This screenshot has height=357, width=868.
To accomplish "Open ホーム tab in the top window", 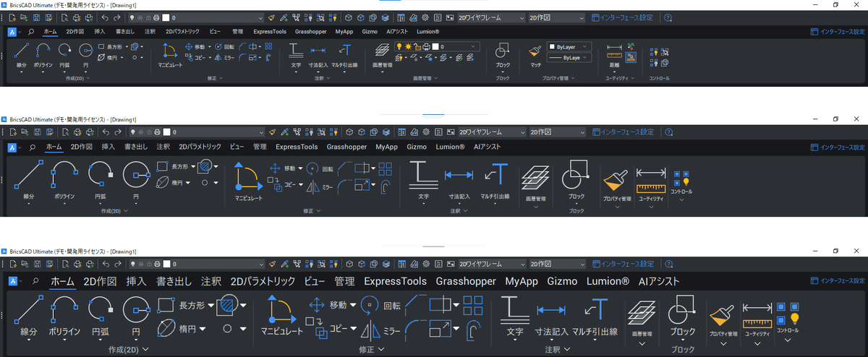I will 51,32.
